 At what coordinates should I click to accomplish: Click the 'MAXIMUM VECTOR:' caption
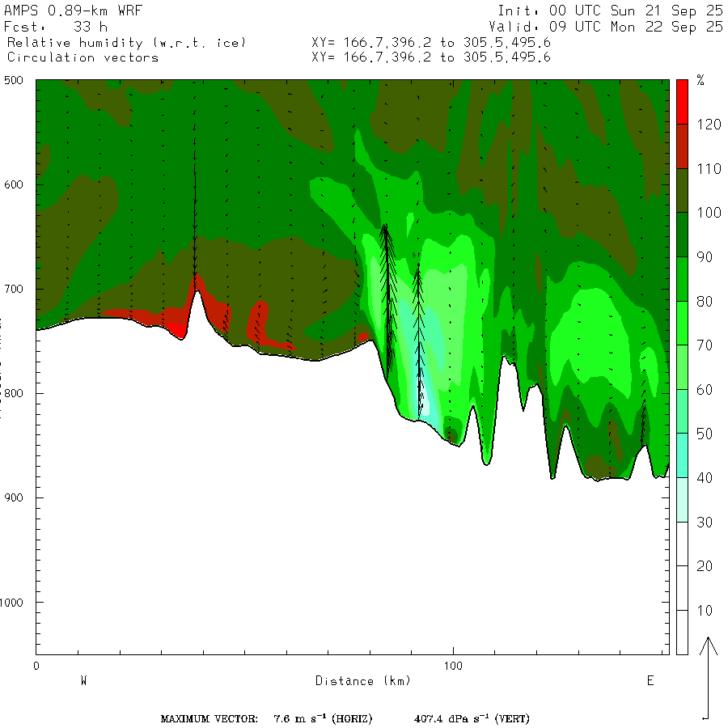[x=210, y=719]
